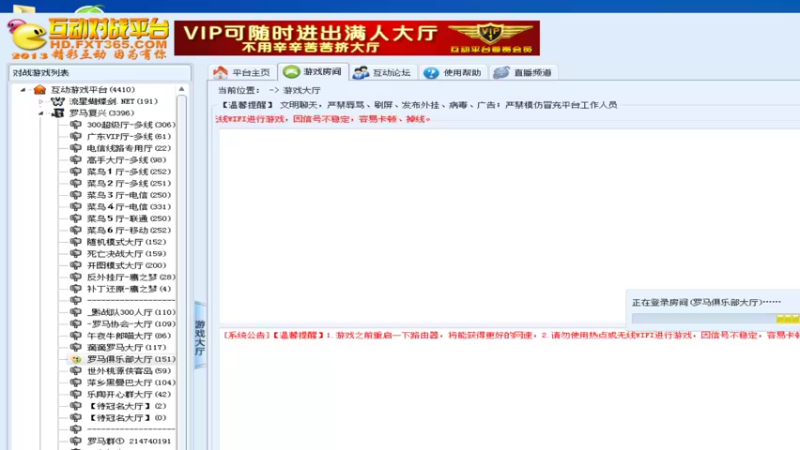Open the 直播频道 tab
Screen dimensions: 800x450
tap(523, 72)
